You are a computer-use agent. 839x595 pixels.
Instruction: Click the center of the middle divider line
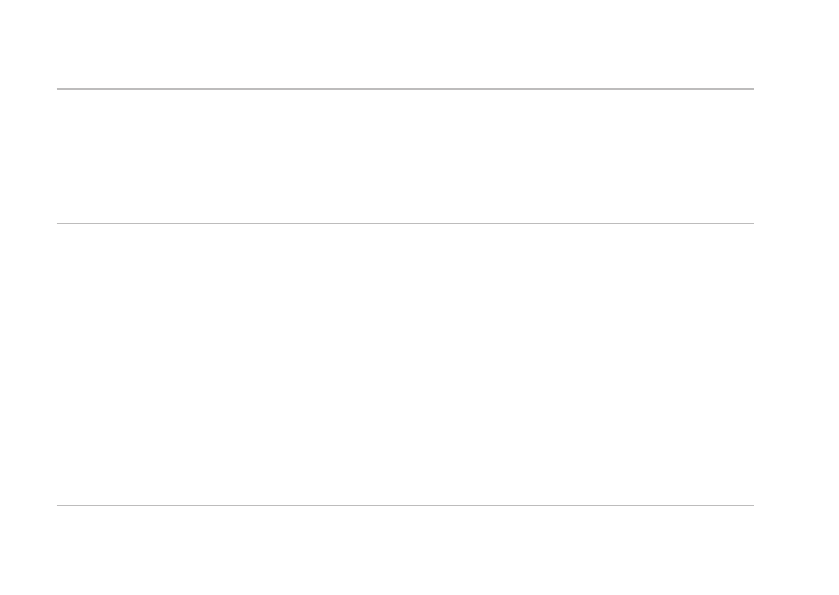pos(405,223)
